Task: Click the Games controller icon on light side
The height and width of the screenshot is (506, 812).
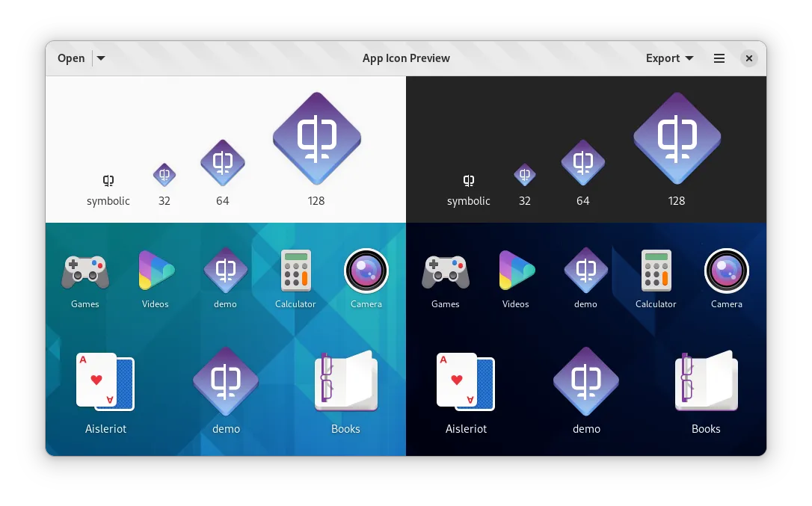Action: [85, 271]
